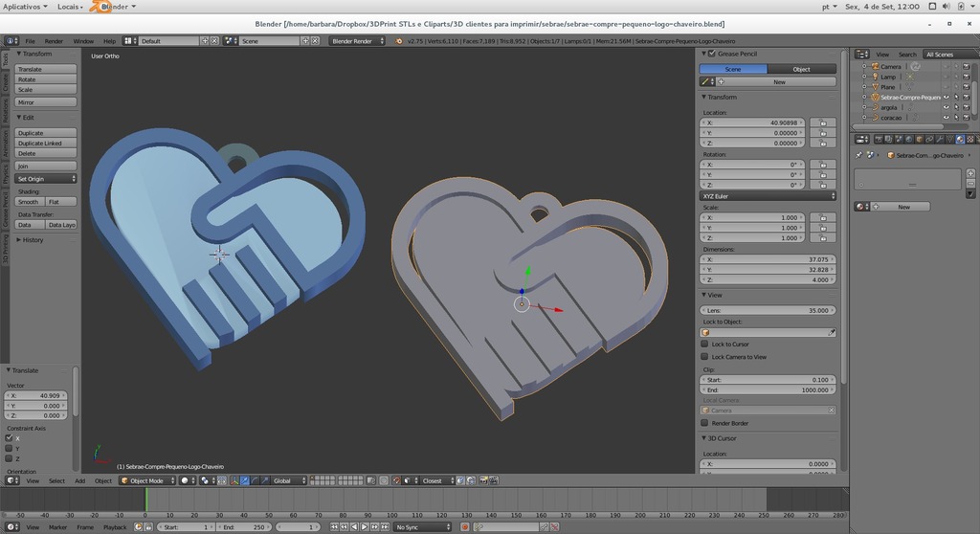Toggle renderability of the Camera object
The image size is (980, 534).
967,66
